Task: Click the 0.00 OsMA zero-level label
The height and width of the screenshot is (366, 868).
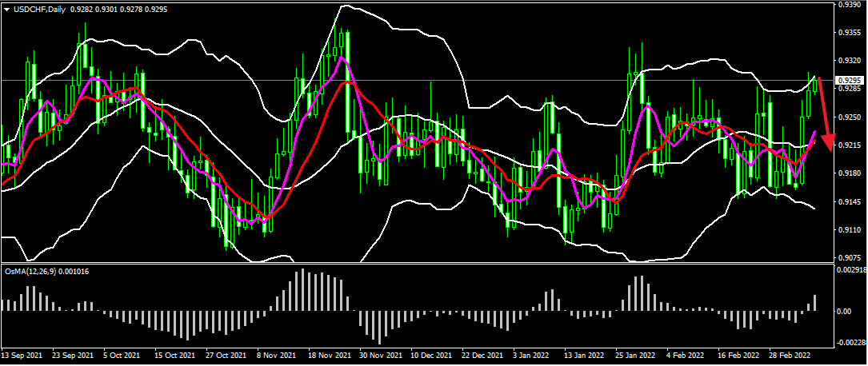Action: point(845,311)
